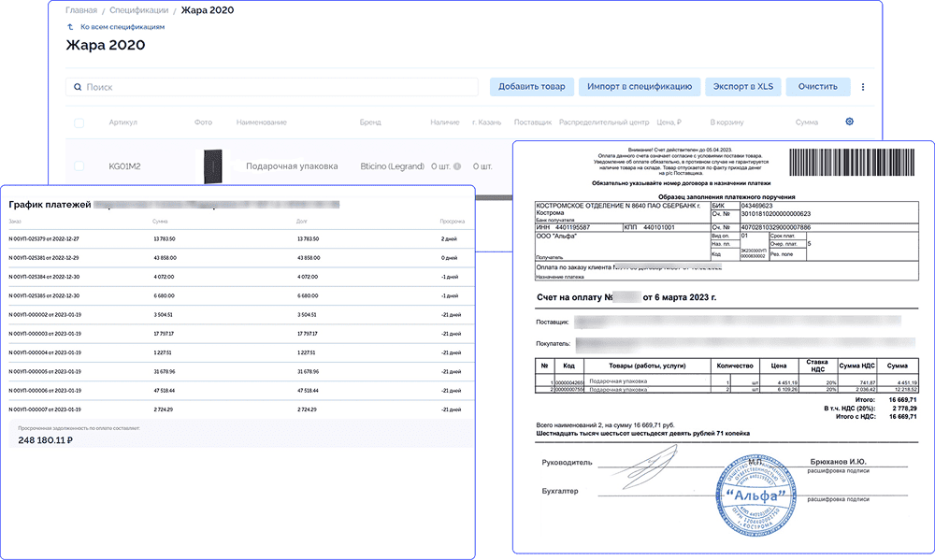
Task: Focus the 'Поиск' search field
Action: pos(280,87)
